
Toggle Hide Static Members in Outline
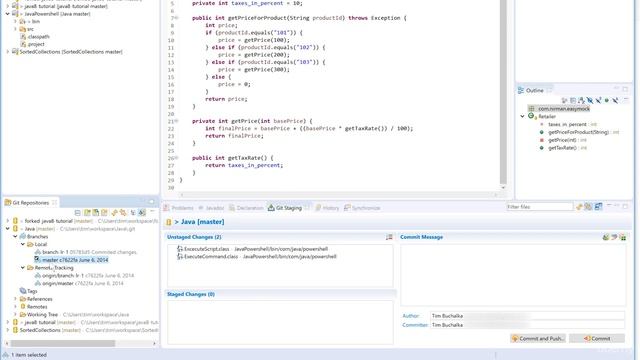(x=598, y=100)
